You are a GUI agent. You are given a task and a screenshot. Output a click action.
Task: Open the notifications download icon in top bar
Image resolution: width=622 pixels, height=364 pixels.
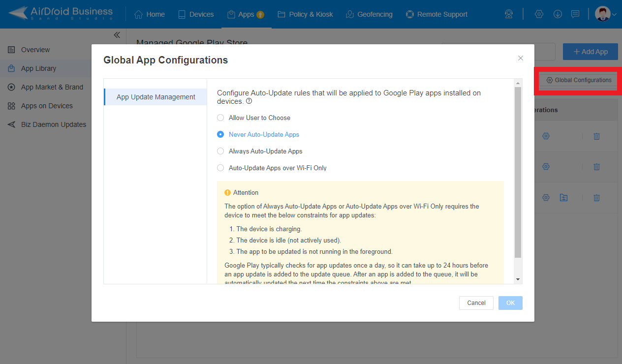click(558, 14)
